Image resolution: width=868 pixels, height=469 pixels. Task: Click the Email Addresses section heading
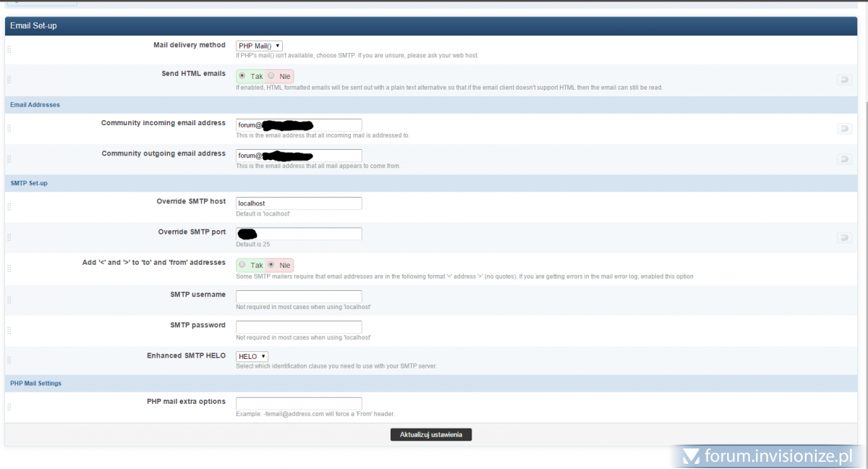pos(35,105)
